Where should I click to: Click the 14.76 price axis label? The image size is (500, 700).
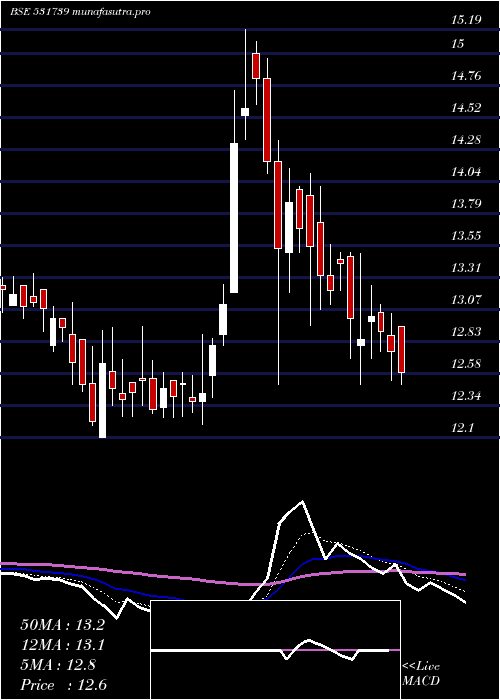466,76
